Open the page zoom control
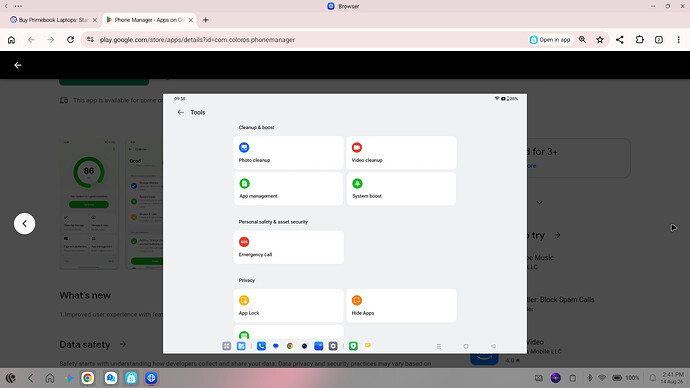The width and height of the screenshot is (690, 388). (x=583, y=40)
